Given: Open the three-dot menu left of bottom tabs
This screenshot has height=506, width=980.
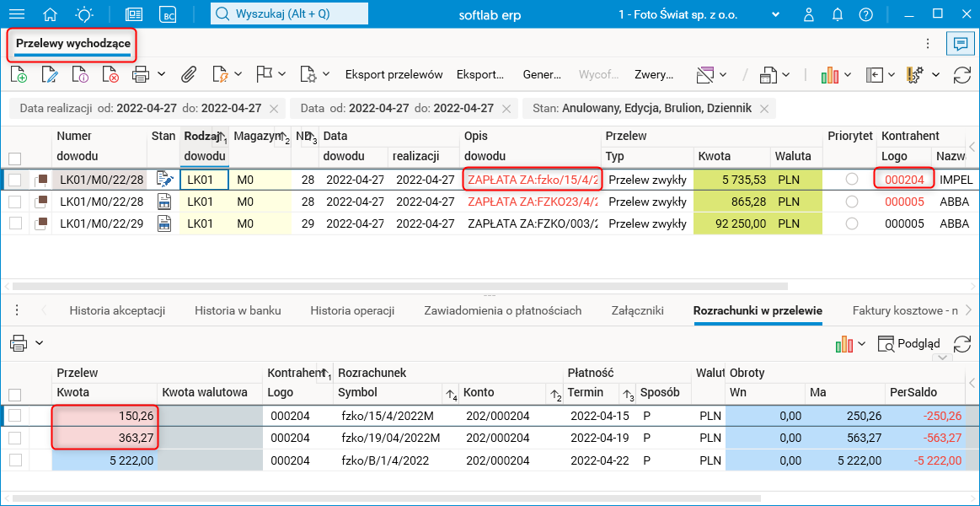Looking at the screenshot, I should tap(17, 310).
